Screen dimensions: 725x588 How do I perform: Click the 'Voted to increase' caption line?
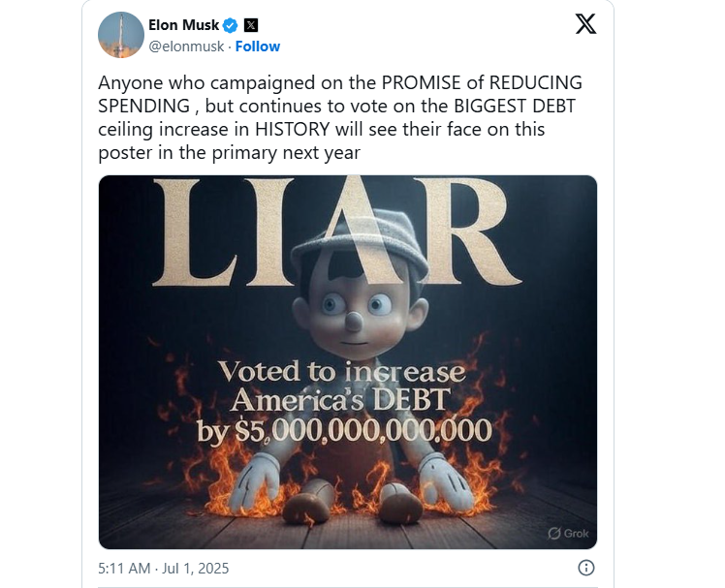tap(342, 372)
